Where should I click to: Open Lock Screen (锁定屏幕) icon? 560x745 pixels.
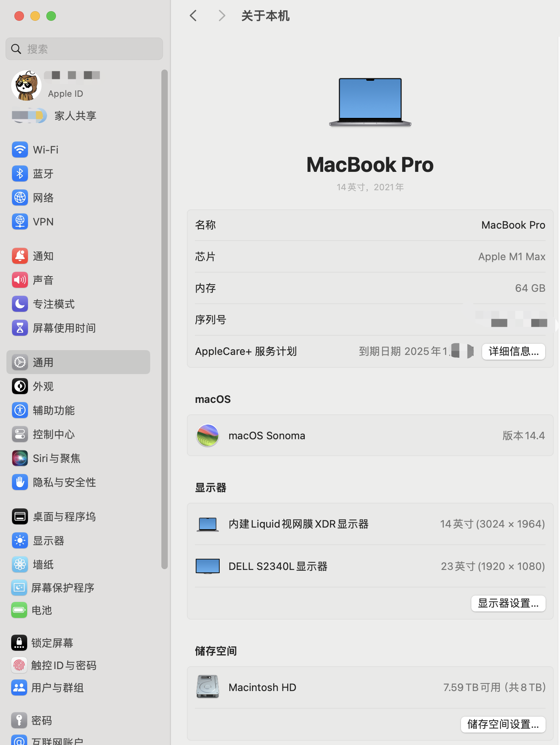point(19,643)
